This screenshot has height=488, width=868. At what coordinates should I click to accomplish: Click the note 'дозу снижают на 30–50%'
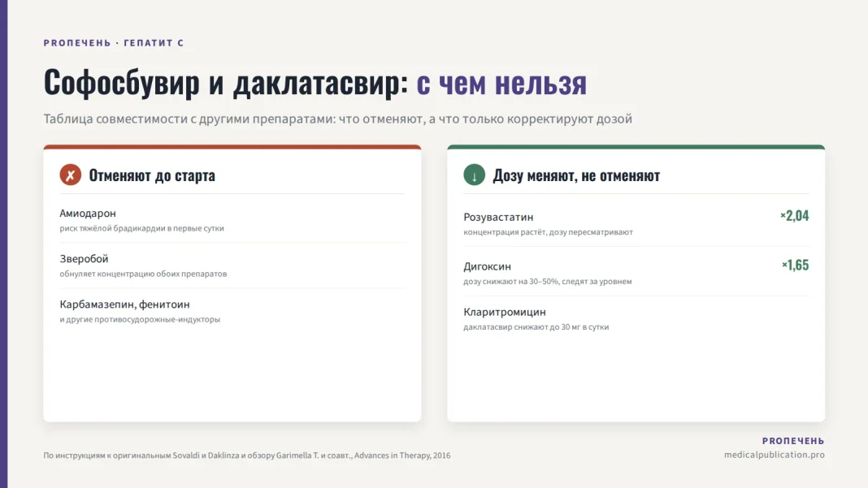[x=511, y=281]
